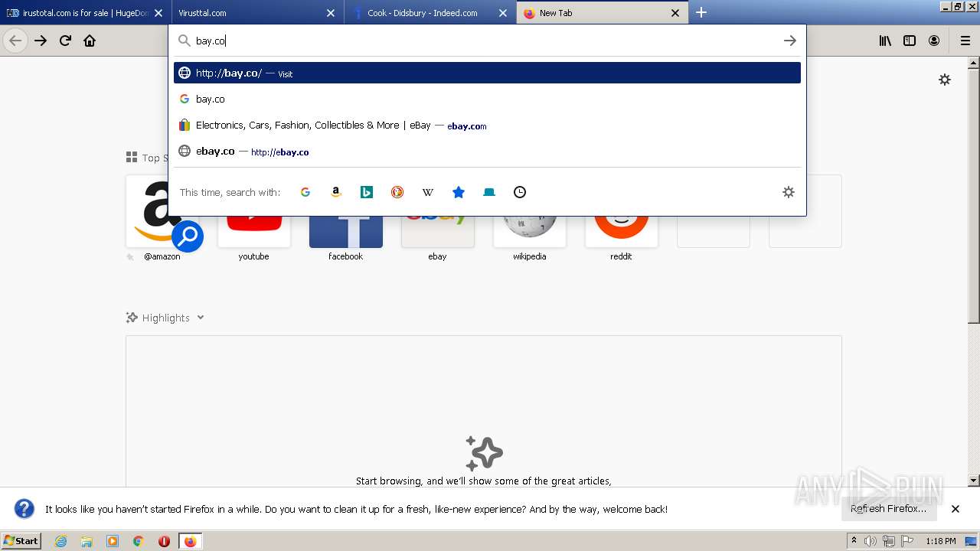Viewport: 980px width, 551px height.
Task: Search bookmarks with the star icon
Action: pos(459,192)
